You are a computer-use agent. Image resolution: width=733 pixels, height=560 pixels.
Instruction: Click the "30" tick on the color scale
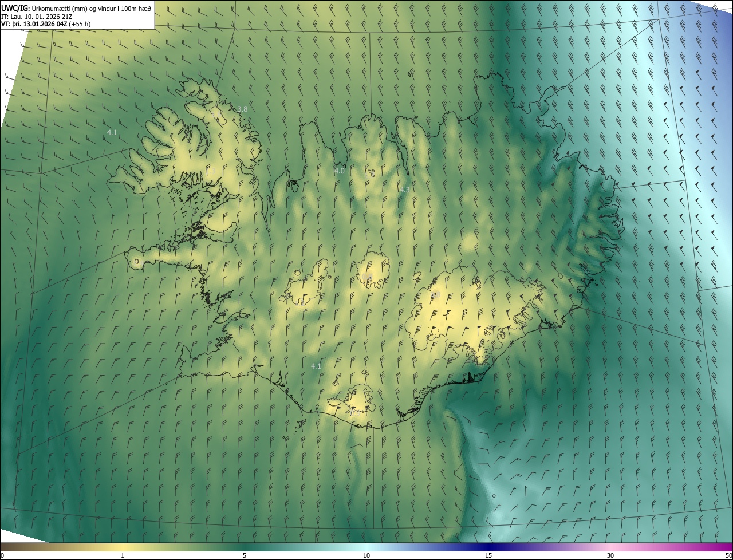click(x=610, y=555)
